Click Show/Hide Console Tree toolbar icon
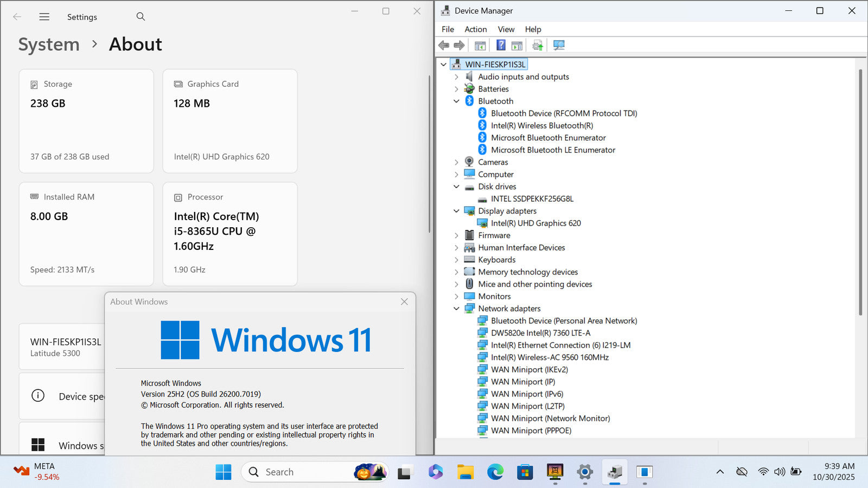The height and width of the screenshot is (488, 868). click(480, 46)
